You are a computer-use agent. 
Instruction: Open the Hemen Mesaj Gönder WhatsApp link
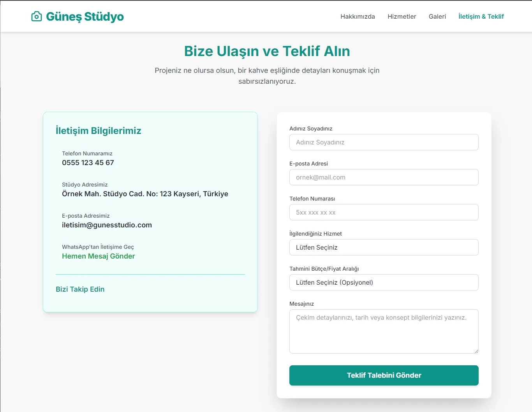point(98,256)
